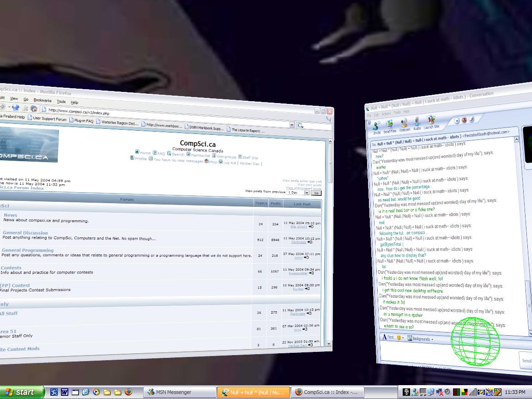Click the Invite icon in conversation toolbar
The height and width of the screenshot is (399, 532).
point(376,126)
